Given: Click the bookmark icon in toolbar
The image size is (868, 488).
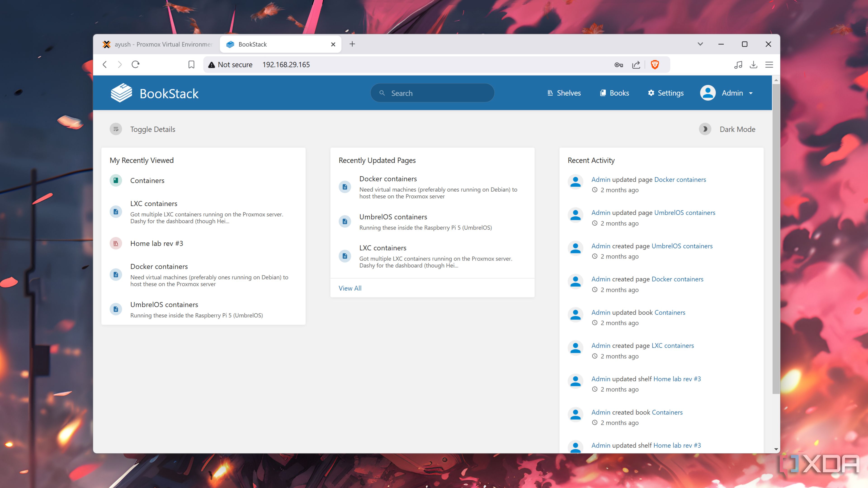Looking at the screenshot, I should (x=191, y=65).
